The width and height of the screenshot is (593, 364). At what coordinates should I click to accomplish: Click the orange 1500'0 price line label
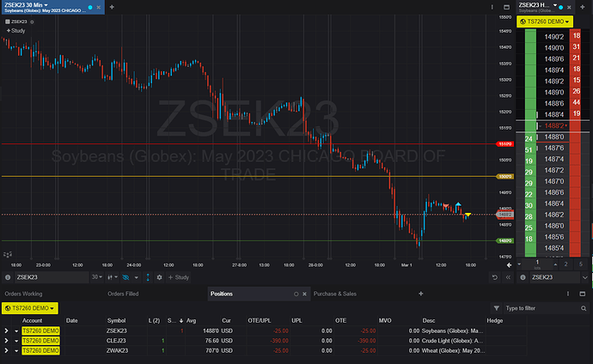click(504, 176)
